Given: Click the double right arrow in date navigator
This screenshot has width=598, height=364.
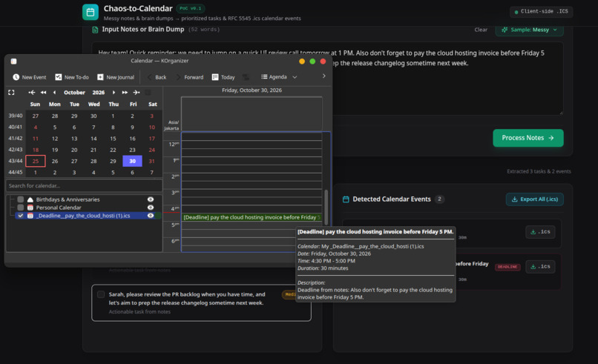Looking at the screenshot, I should click(x=125, y=93).
